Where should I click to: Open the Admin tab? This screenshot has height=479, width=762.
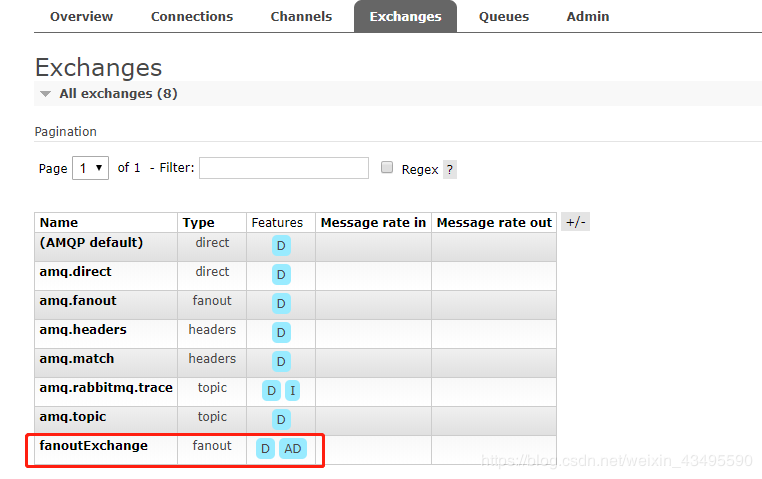588,17
